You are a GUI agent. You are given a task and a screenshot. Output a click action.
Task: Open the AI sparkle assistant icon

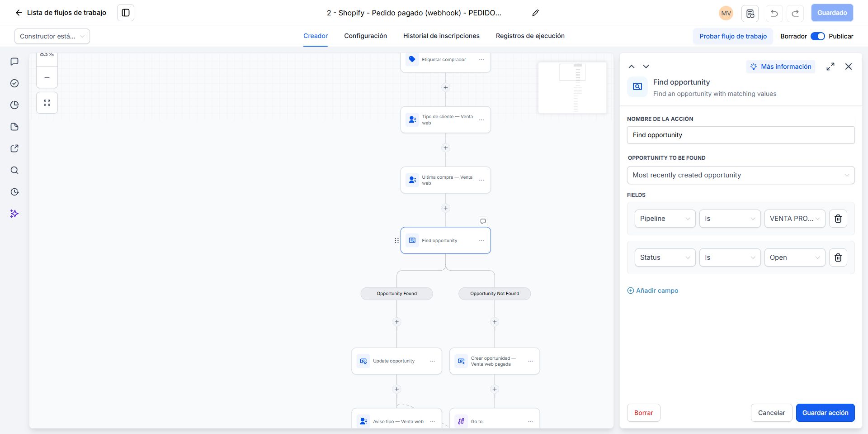click(14, 214)
